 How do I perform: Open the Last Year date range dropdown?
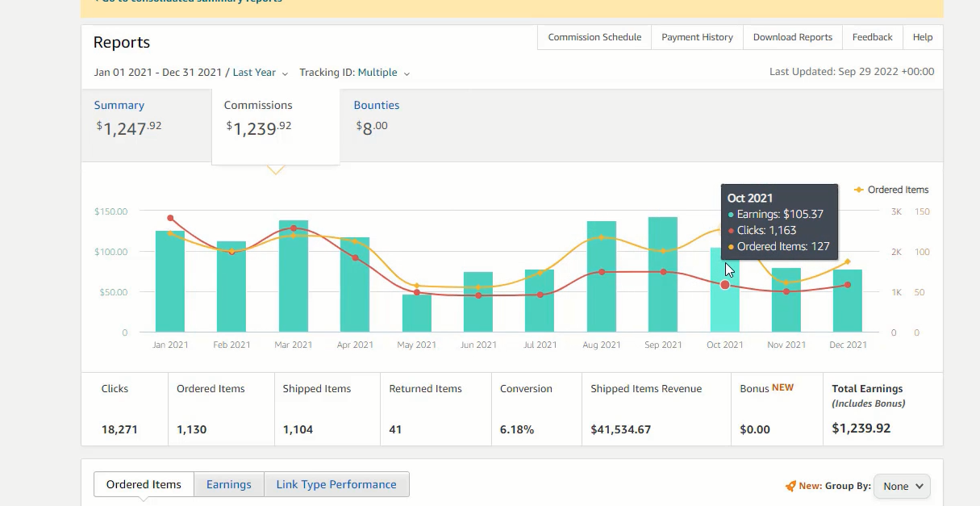click(x=260, y=73)
